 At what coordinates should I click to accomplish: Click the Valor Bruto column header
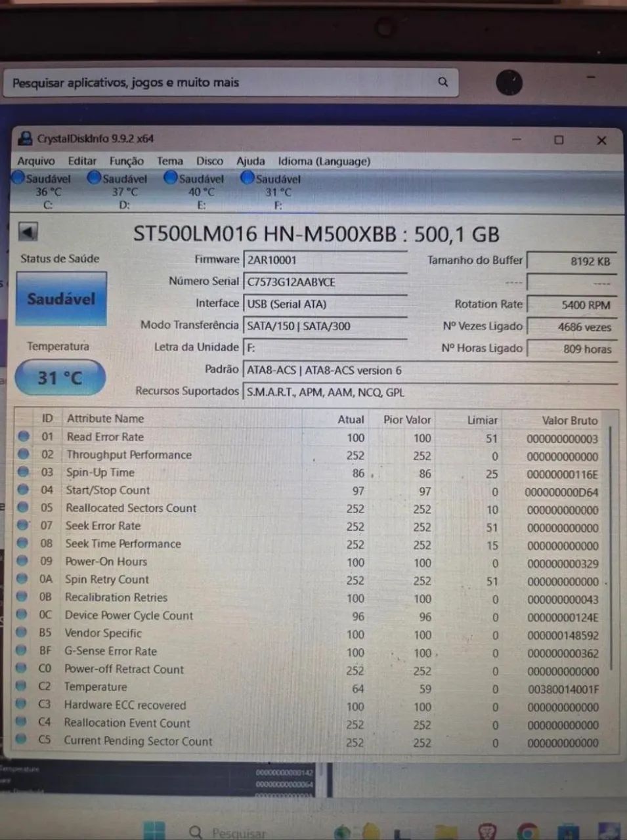point(570,420)
